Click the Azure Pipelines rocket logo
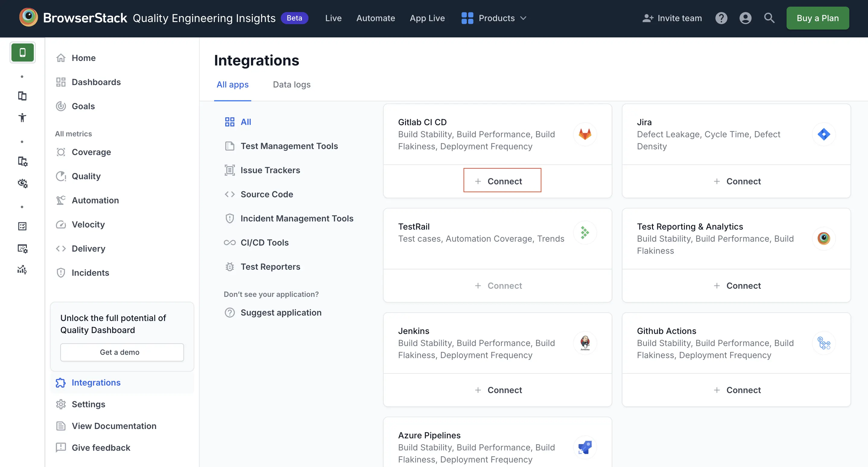This screenshot has height=467, width=868. click(585, 447)
